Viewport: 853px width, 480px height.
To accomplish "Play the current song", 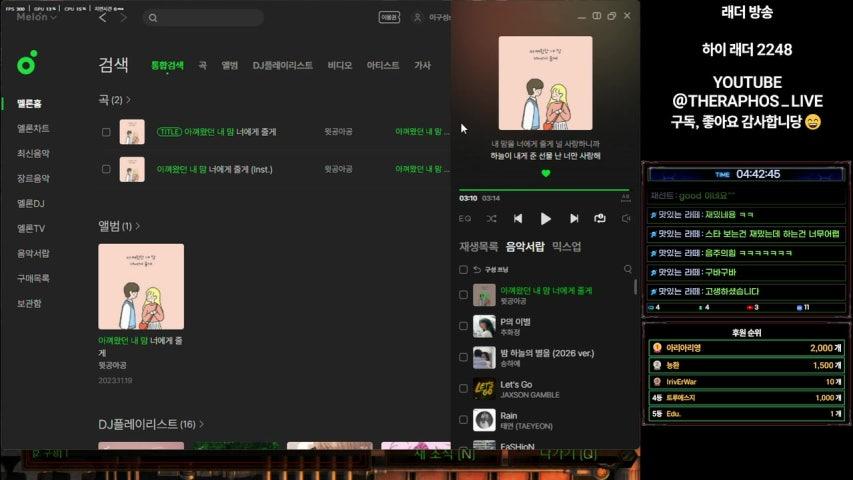I will [546, 218].
